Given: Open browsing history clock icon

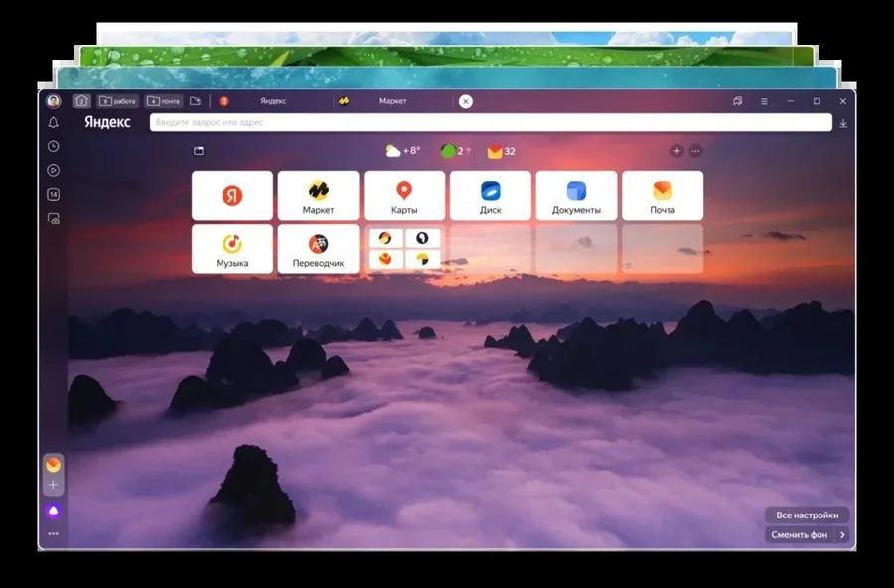Looking at the screenshot, I should point(53,147).
